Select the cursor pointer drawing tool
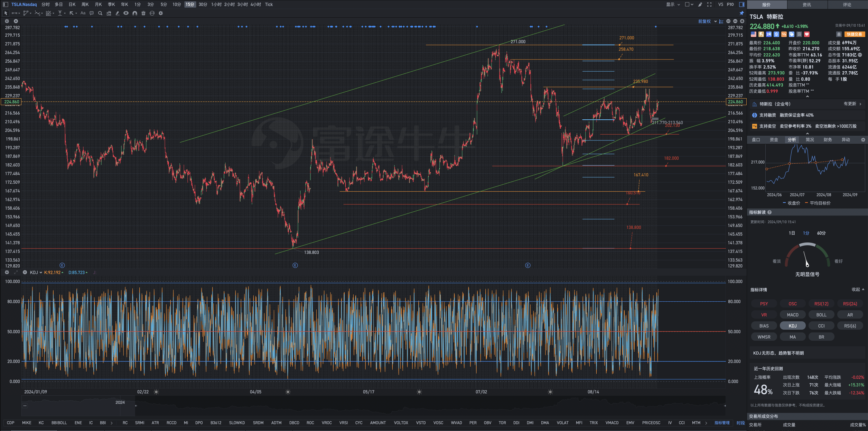Screen dimensions: 868x431 [6, 13]
